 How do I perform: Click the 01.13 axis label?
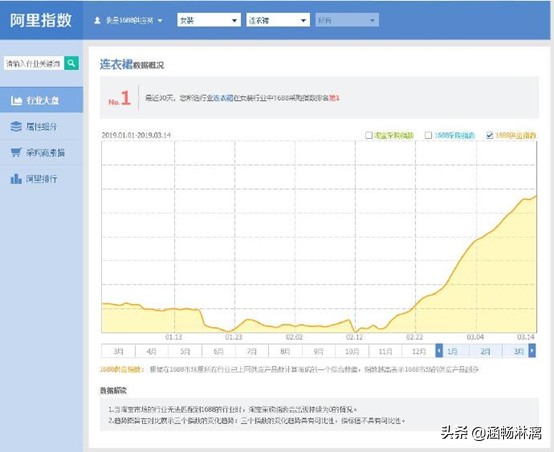pos(173,337)
